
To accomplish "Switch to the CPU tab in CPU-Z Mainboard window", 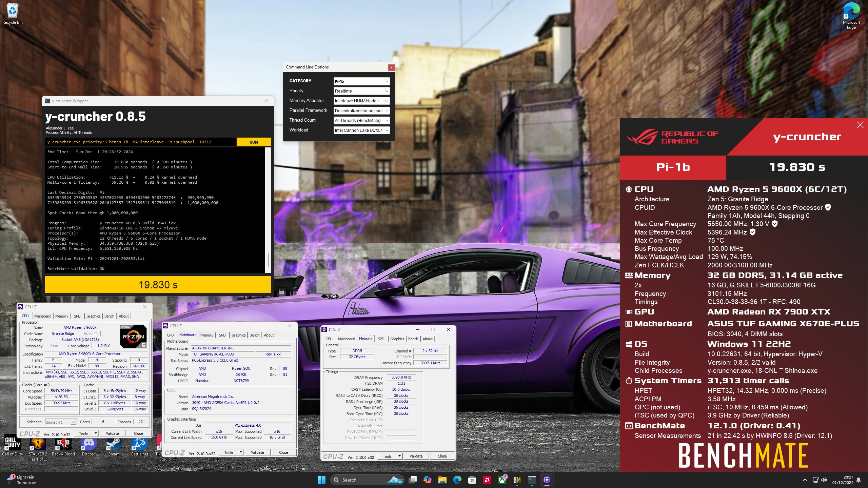I will 170,335.
